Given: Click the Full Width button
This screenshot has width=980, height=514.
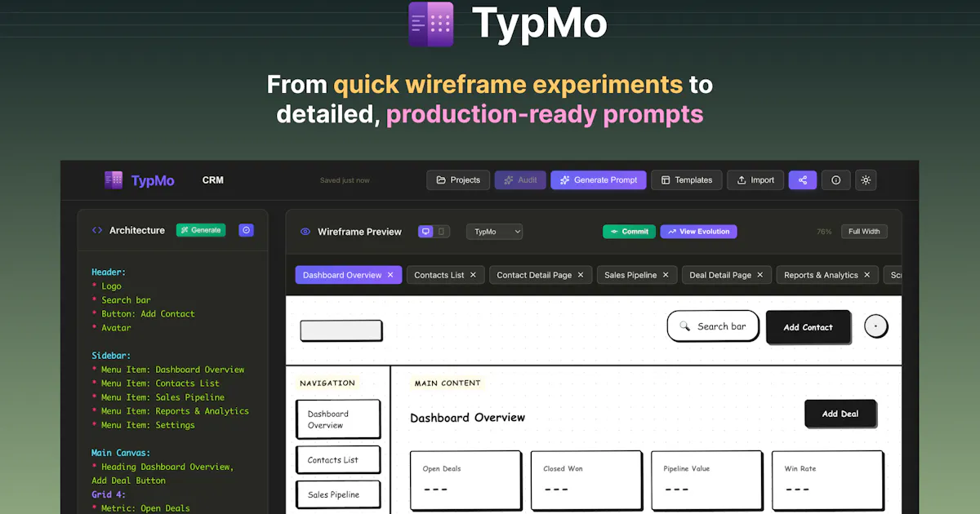Looking at the screenshot, I should [864, 232].
